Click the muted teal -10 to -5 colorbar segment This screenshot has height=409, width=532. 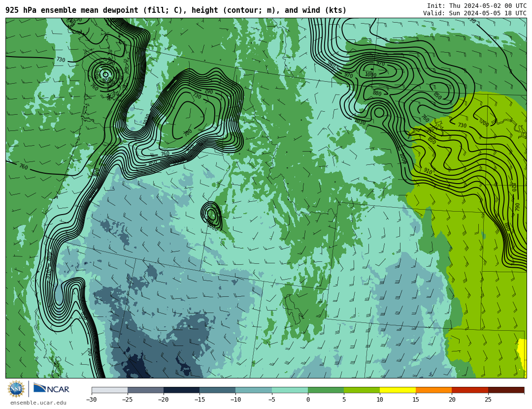[254, 390]
